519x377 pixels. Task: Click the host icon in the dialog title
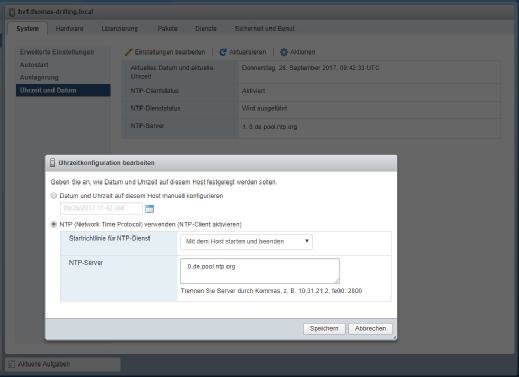tap(52, 163)
